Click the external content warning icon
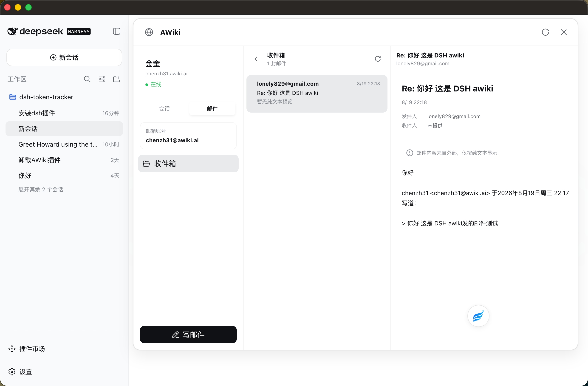This screenshot has width=588, height=386. coord(410,153)
